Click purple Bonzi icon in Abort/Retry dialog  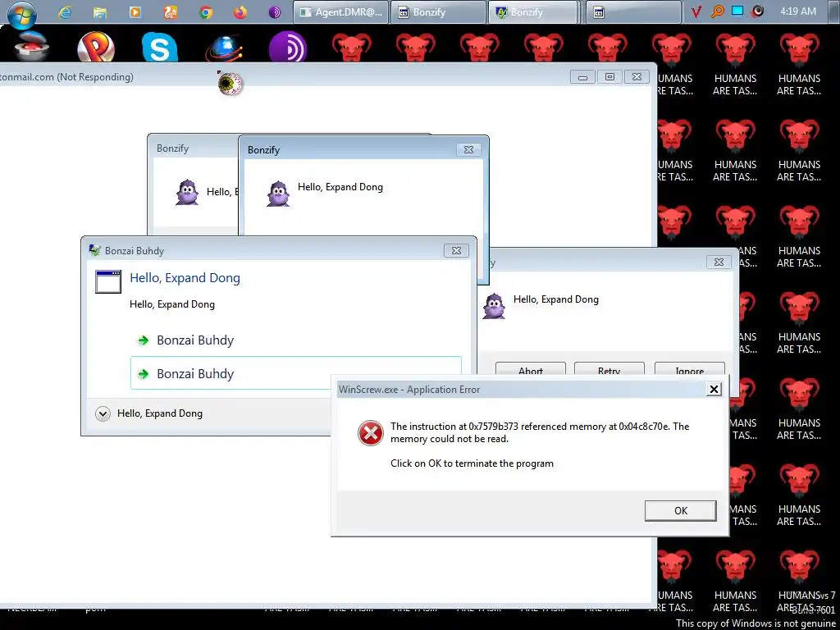tap(494, 307)
